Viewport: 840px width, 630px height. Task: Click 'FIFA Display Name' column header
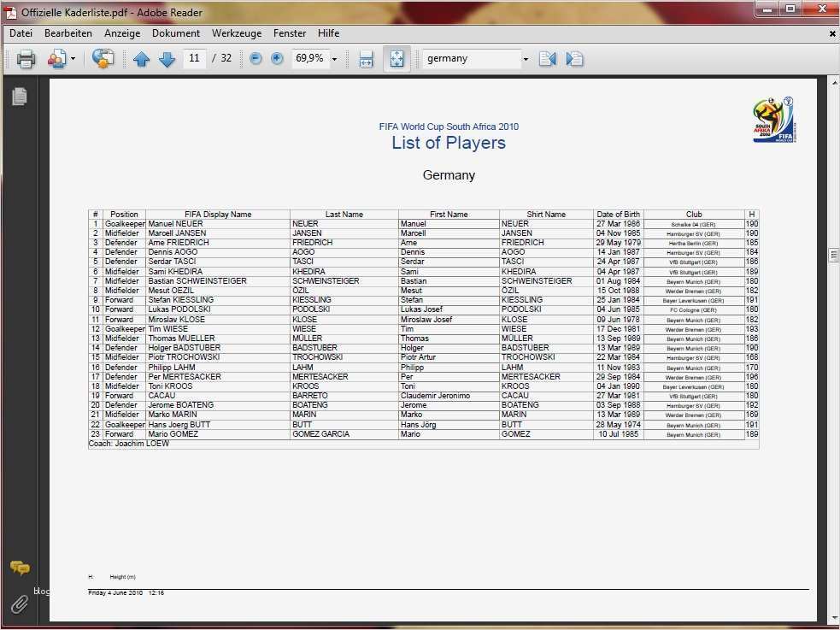pos(218,215)
